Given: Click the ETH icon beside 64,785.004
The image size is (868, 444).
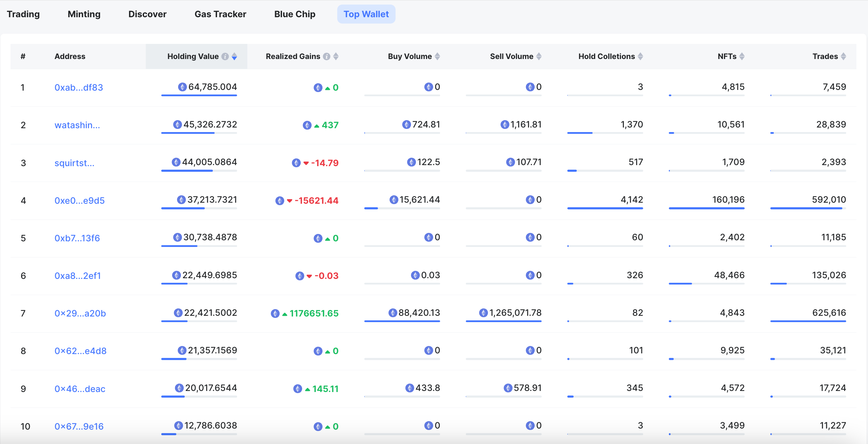Looking at the screenshot, I should coord(182,87).
